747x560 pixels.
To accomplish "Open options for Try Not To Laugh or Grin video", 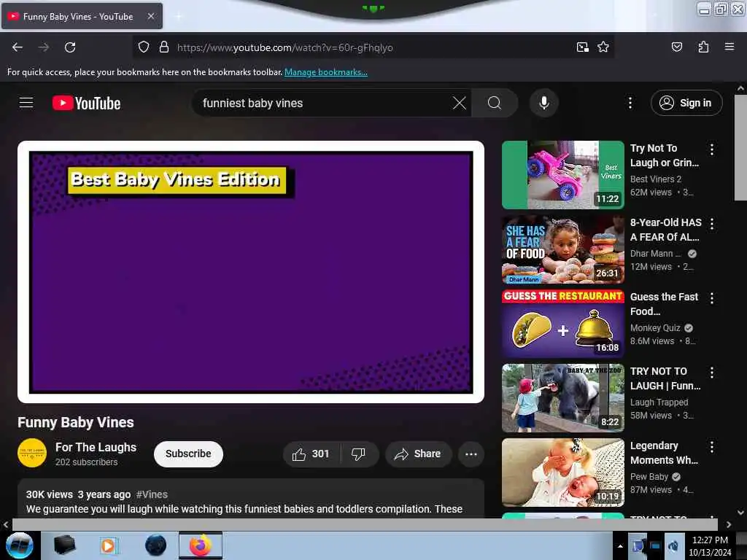I will click(712, 149).
